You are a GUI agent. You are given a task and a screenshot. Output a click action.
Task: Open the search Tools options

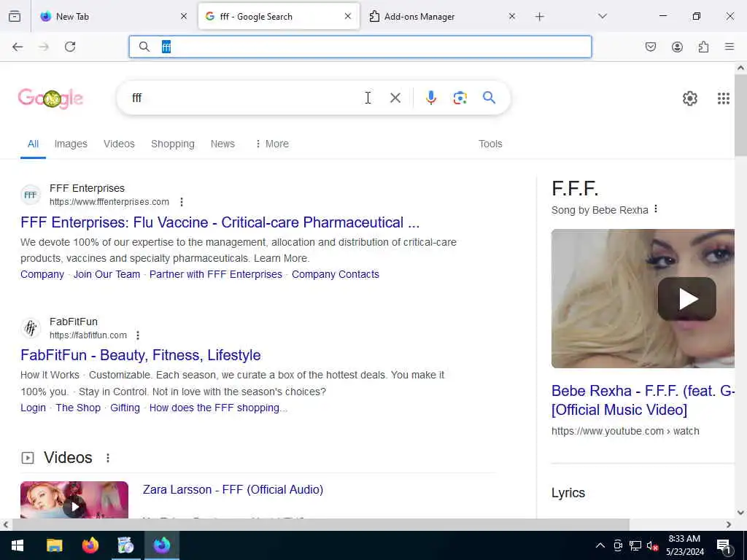(x=490, y=144)
